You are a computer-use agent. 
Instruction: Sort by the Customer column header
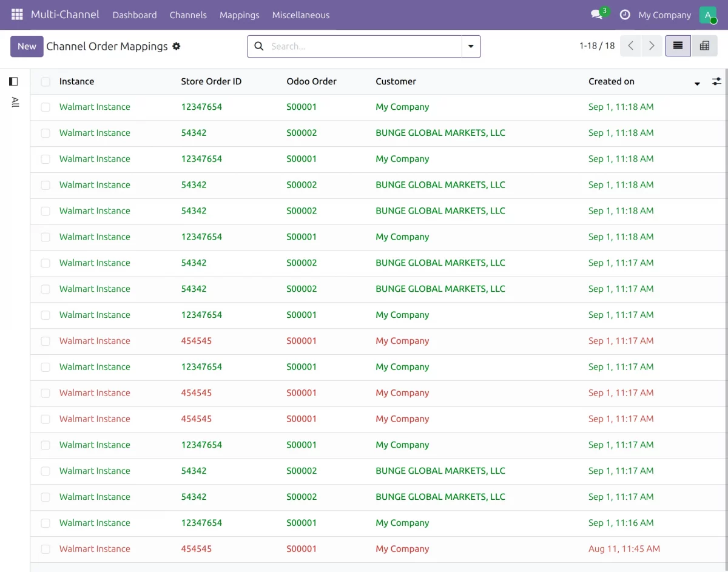coord(396,81)
